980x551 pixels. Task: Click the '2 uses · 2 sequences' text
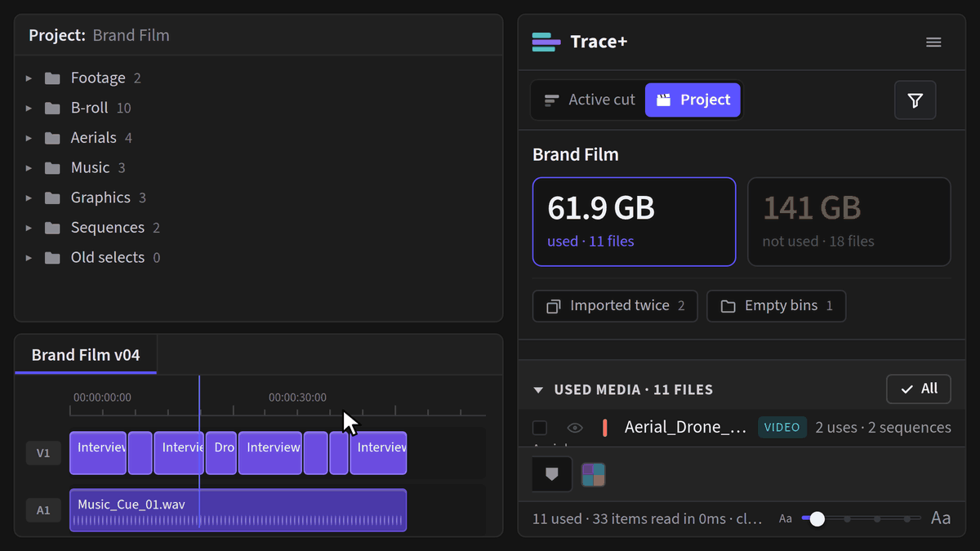point(883,427)
